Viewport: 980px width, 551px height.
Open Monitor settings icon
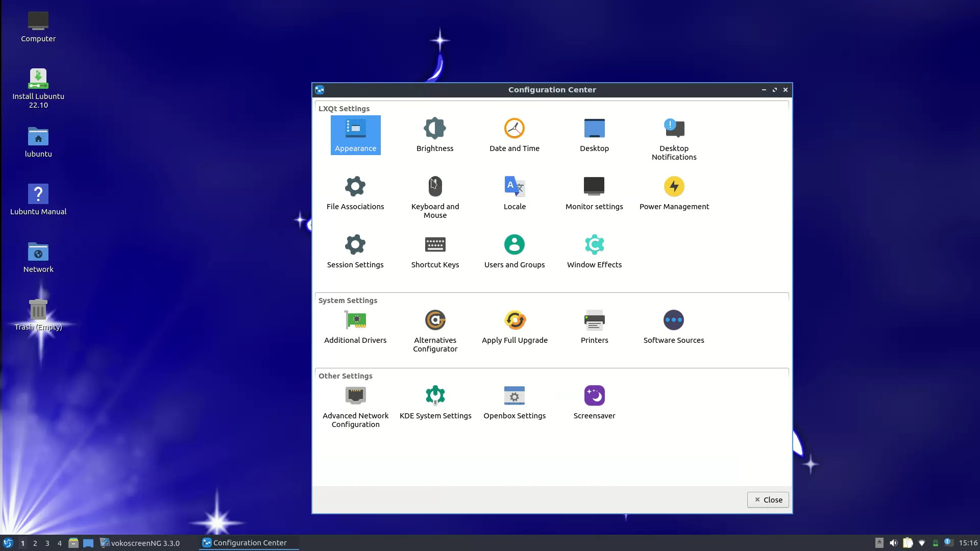pos(594,193)
